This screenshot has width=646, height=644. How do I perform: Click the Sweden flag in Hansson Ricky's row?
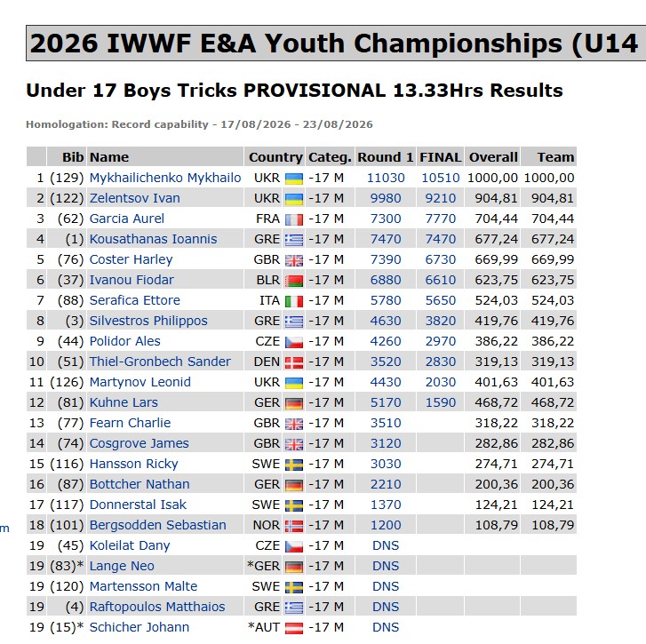click(294, 465)
